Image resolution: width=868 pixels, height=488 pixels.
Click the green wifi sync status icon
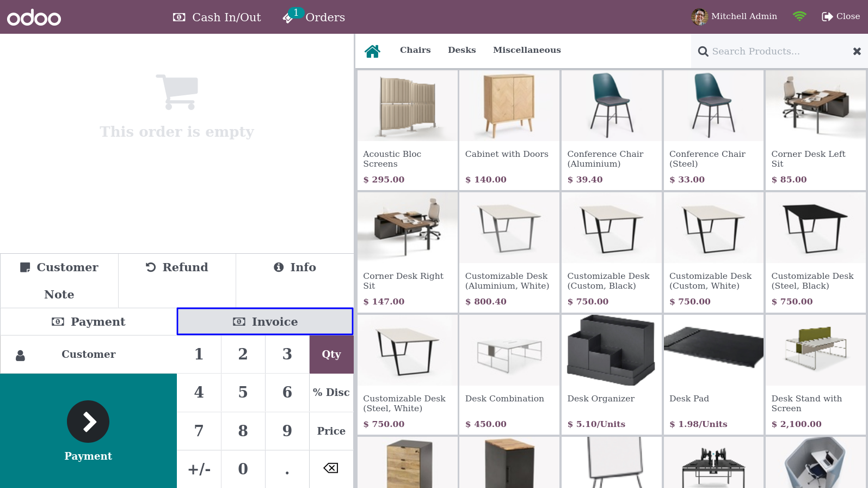tap(799, 16)
